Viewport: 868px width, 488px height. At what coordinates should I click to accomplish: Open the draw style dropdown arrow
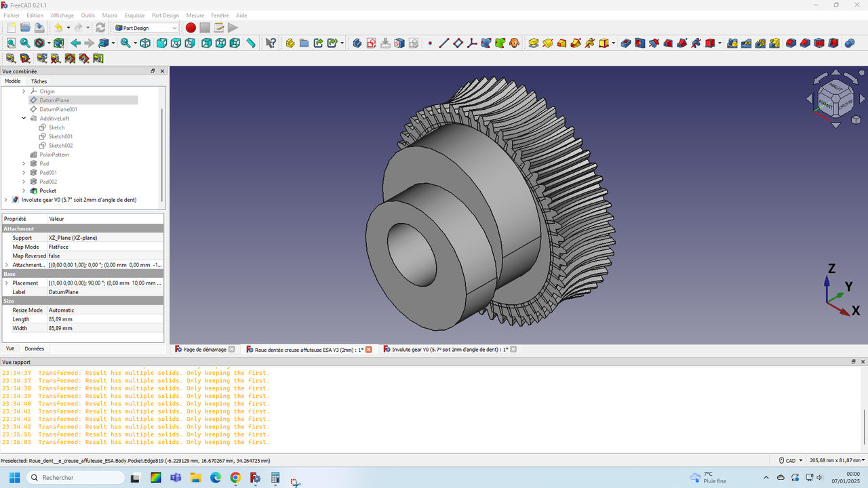click(x=49, y=43)
